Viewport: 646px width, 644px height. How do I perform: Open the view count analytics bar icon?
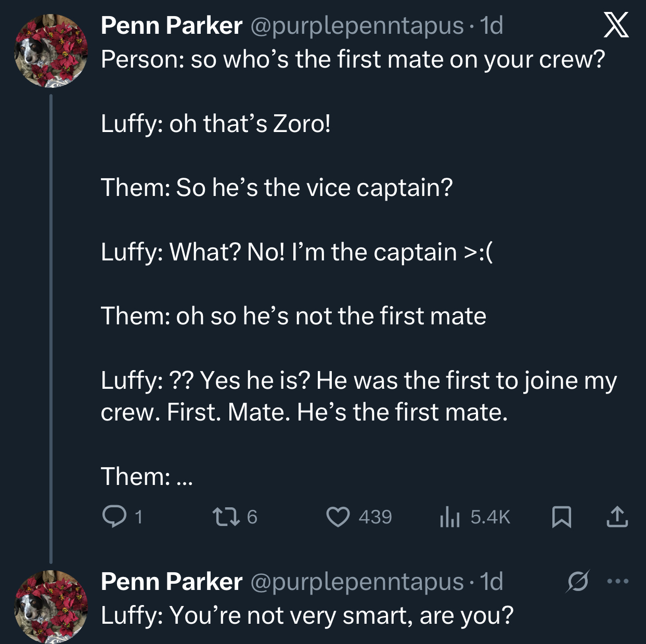coord(449,517)
